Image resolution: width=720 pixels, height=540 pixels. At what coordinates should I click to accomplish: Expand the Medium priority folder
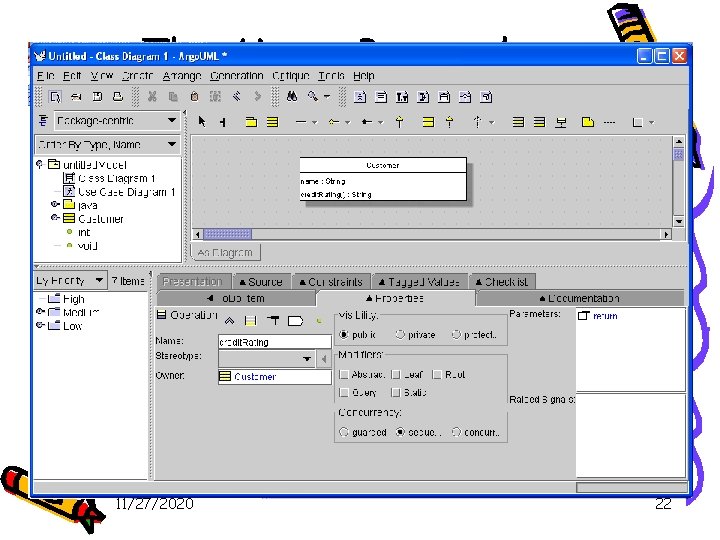click(40, 311)
